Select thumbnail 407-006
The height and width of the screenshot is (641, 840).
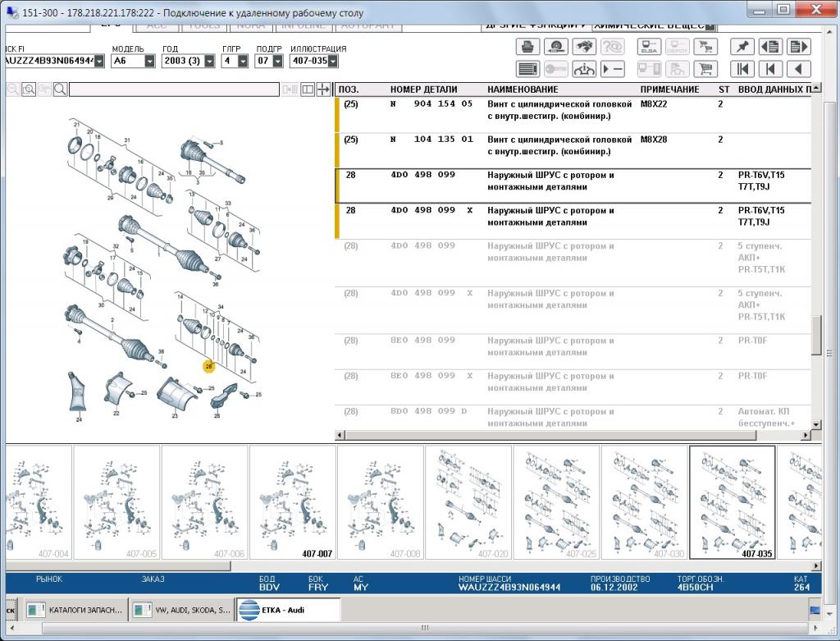[x=204, y=502]
